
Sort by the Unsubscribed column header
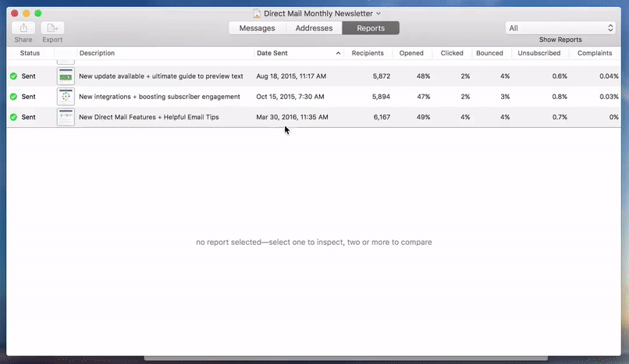click(539, 53)
